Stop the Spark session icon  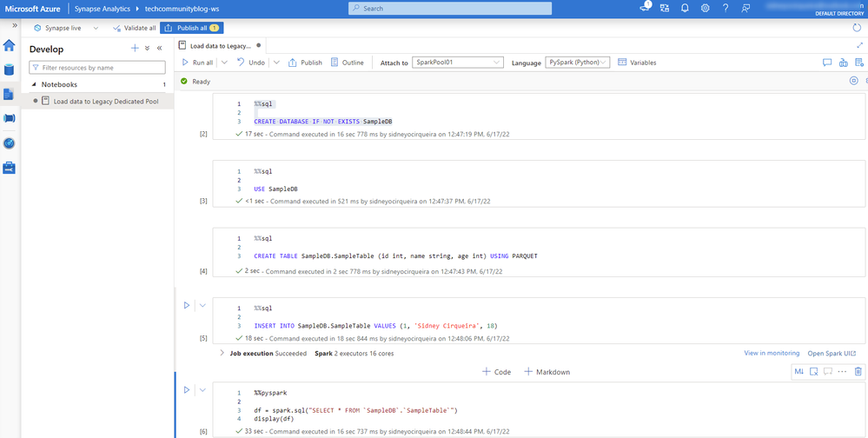[853, 81]
